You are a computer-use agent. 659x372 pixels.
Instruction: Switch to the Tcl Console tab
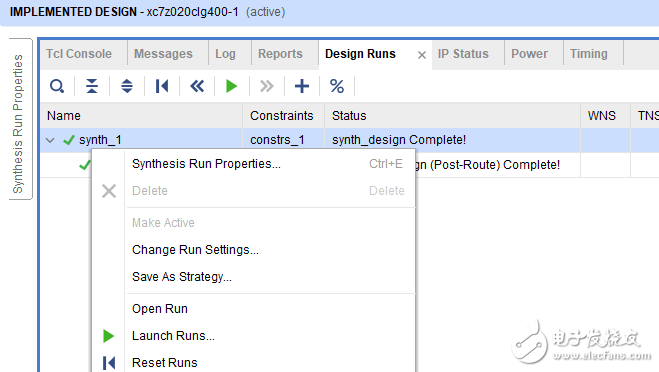point(79,54)
